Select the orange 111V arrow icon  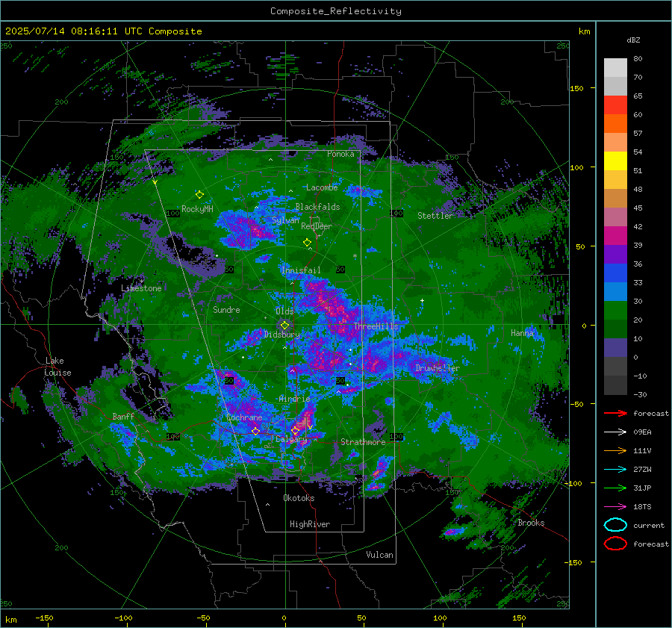pos(615,450)
